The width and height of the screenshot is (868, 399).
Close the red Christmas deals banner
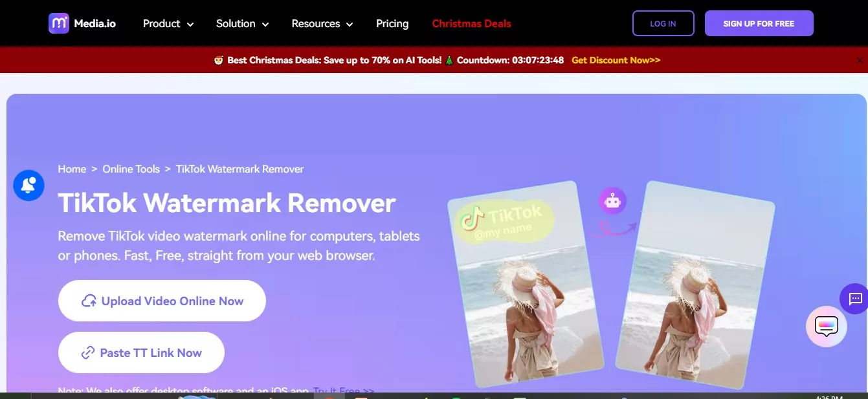pos(860,60)
